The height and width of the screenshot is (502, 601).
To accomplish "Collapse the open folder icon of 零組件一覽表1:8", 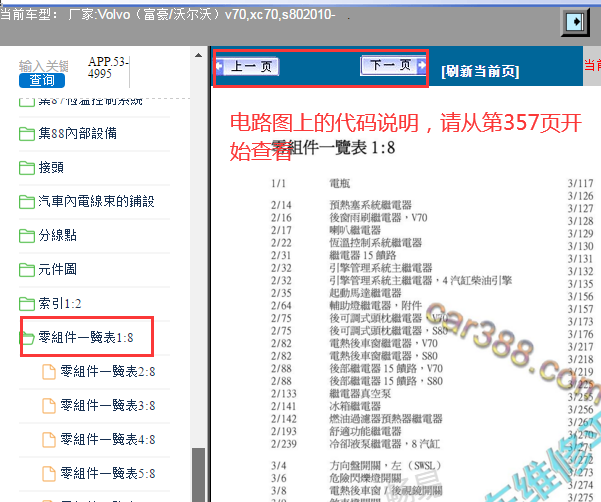I will tap(26, 338).
